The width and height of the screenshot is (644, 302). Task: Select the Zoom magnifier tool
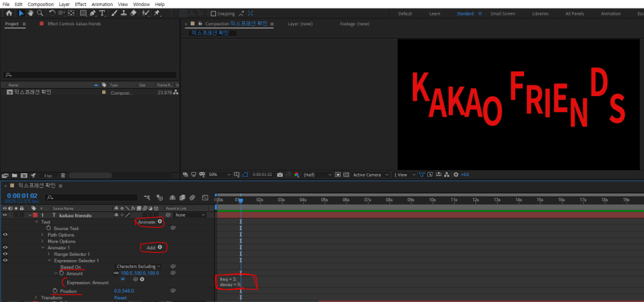pyautogui.click(x=40, y=13)
